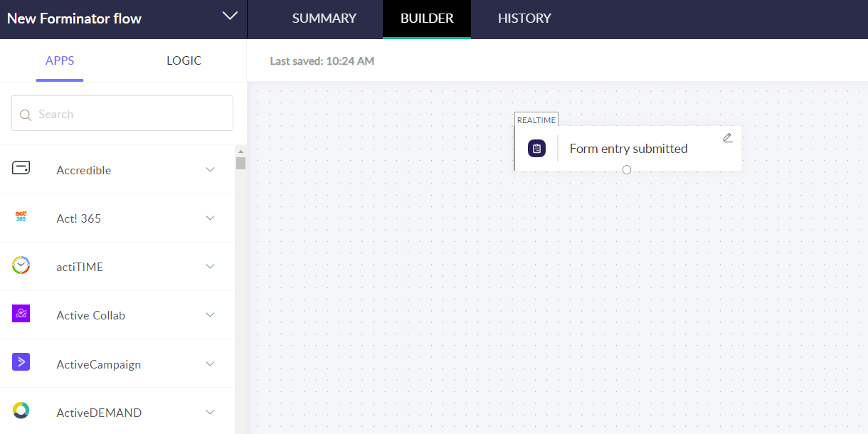Select the BUILDER tab
Screen dimensions: 868x434
pyautogui.click(x=427, y=18)
